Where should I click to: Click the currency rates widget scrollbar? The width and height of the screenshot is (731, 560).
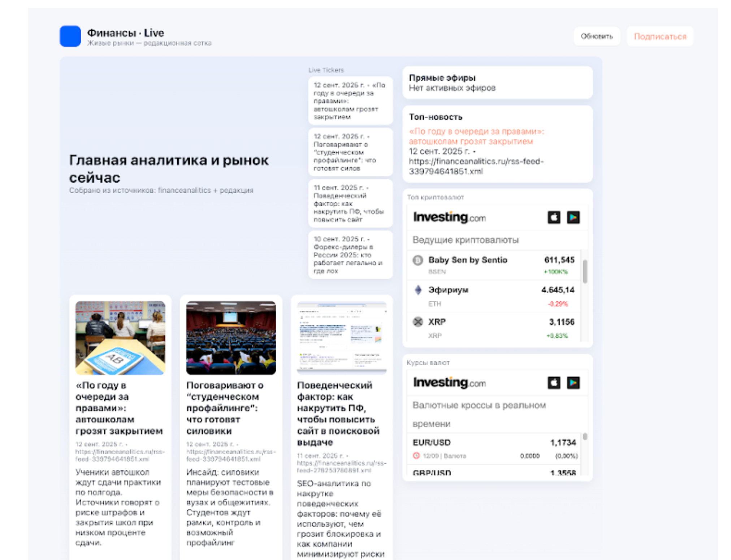pyautogui.click(x=585, y=437)
